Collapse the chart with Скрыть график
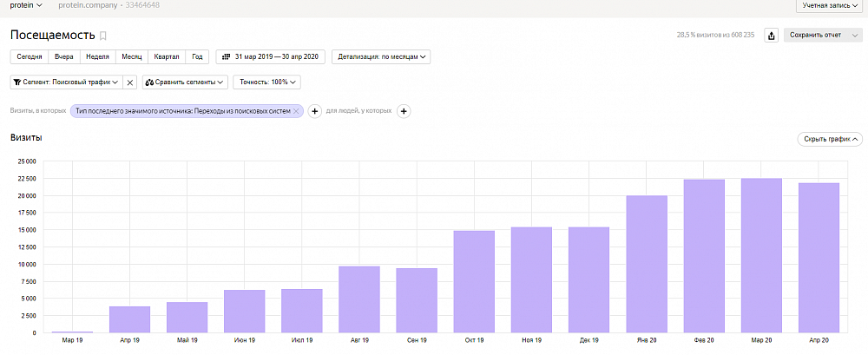This screenshot has width=868, height=355. [x=830, y=139]
